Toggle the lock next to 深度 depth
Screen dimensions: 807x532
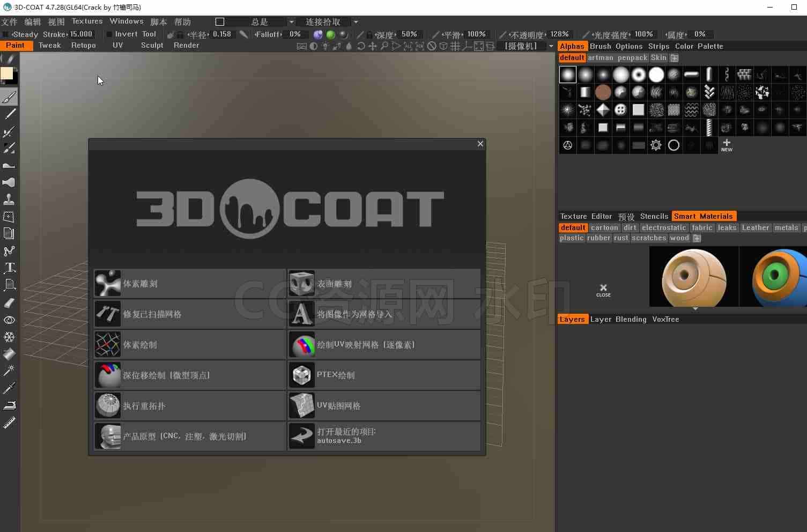click(x=369, y=34)
